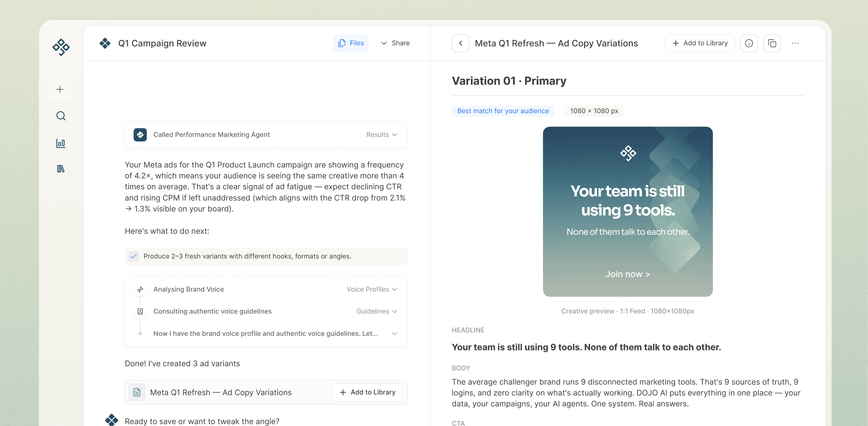Open the Meta Q1 Refresh file card in chat

point(221,393)
